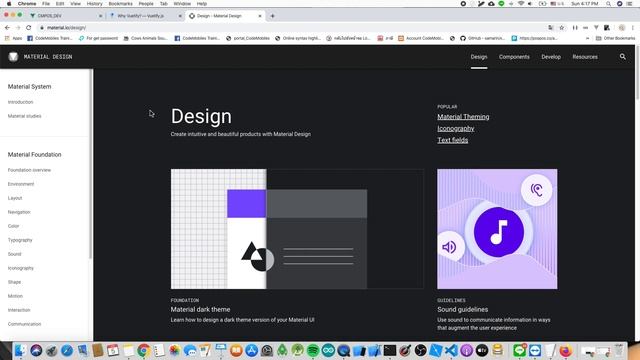This screenshot has height=360, width=640.
Task: Open Introduction in the sidebar
Action: tap(20, 102)
